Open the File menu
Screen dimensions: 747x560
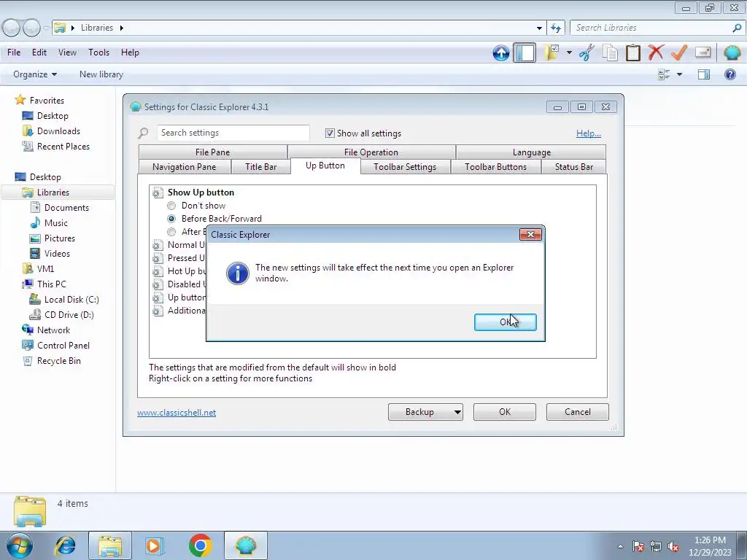(14, 52)
